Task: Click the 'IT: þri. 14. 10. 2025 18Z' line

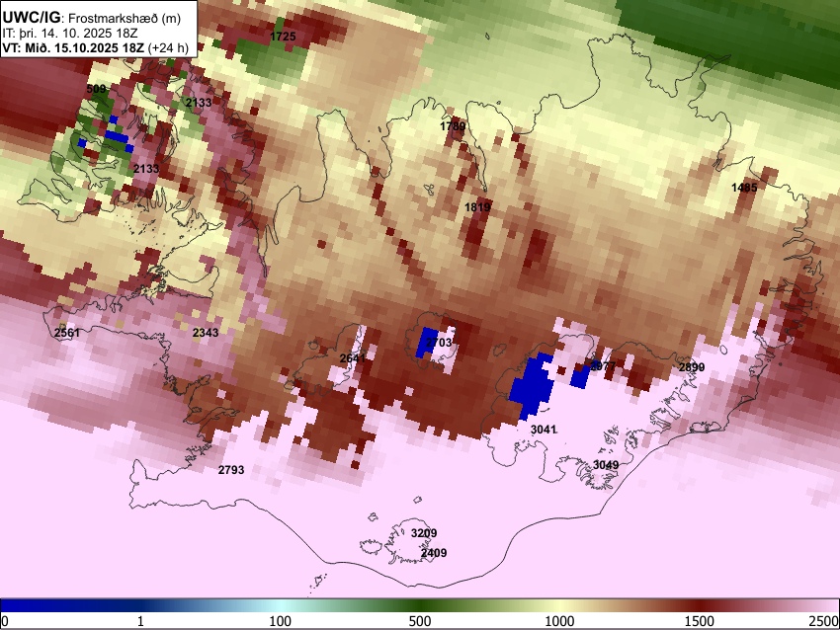Action: click(x=69, y=34)
